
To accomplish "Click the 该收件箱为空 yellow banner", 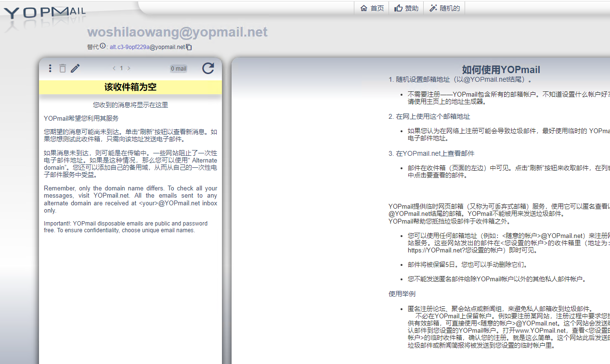I will coord(130,87).
